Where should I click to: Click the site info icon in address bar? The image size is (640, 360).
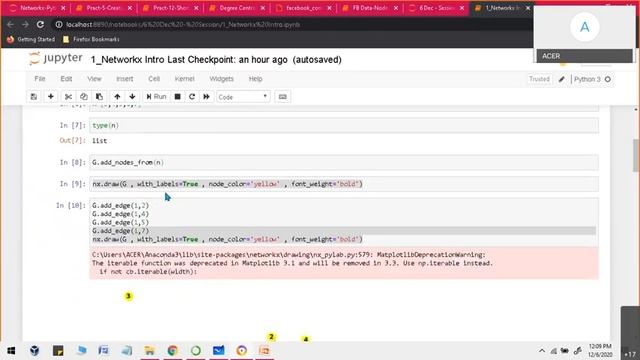point(59,24)
